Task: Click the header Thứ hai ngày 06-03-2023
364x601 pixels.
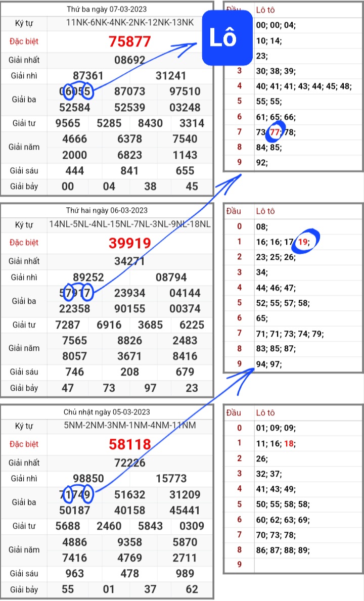Action: [107, 210]
